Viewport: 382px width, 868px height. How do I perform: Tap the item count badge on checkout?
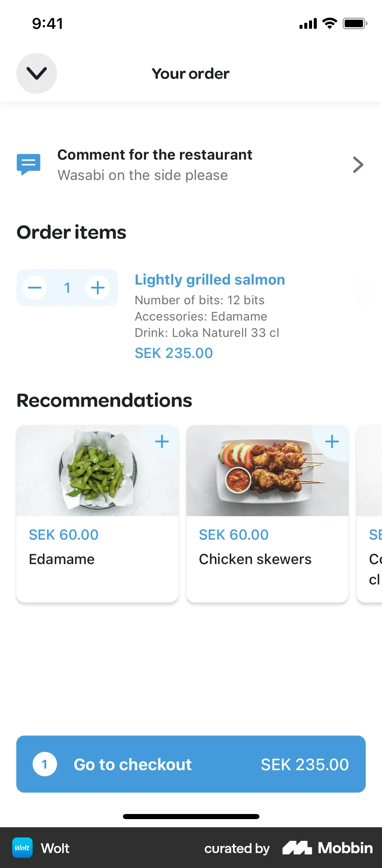[x=44, y=764]
